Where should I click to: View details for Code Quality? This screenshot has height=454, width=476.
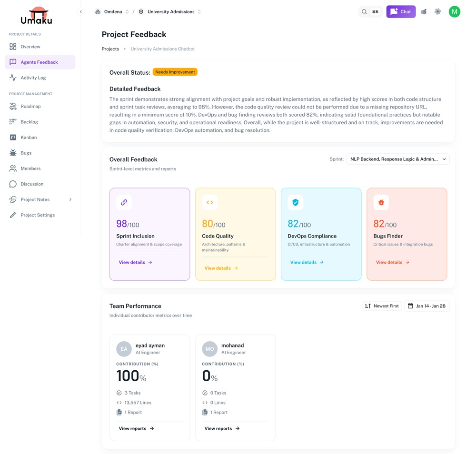click(x=221, y=268)
